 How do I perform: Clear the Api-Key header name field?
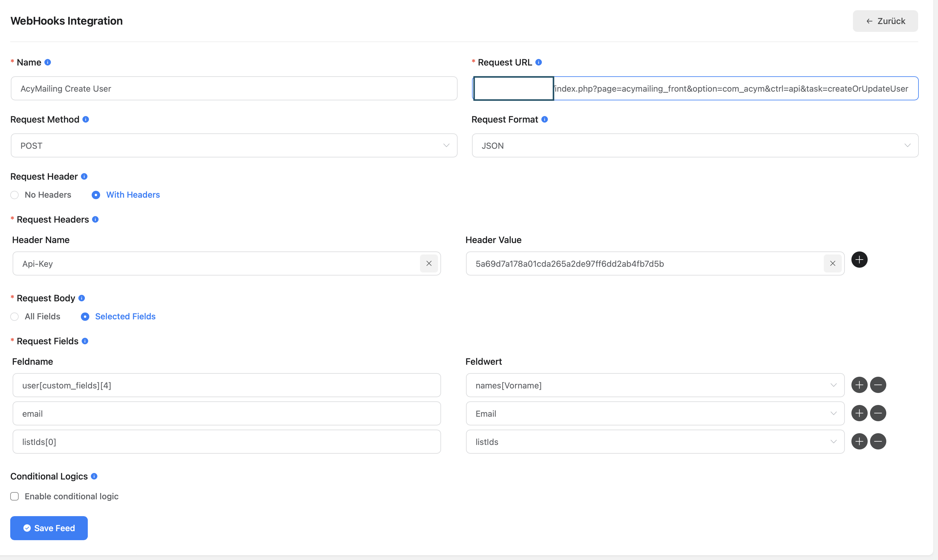(x=429, y=263)
